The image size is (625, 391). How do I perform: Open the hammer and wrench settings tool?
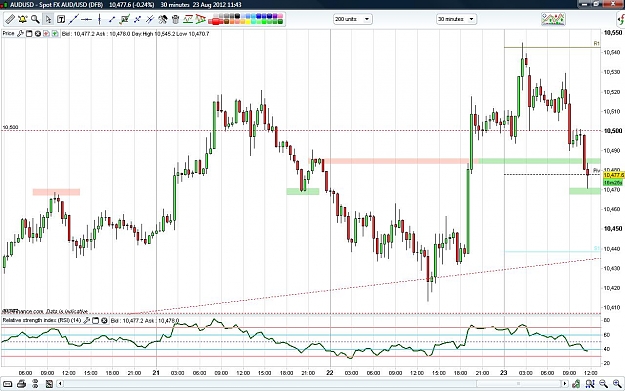coord(163,19)
